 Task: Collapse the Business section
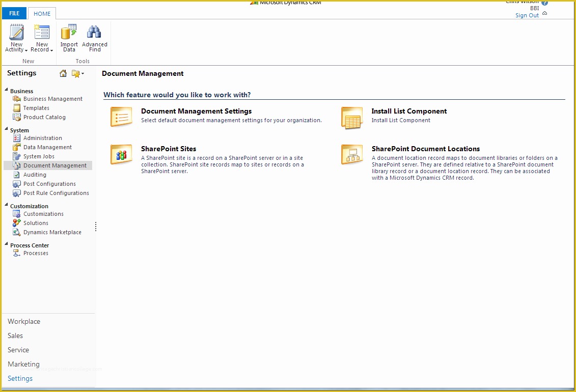(x=6, y=90)
